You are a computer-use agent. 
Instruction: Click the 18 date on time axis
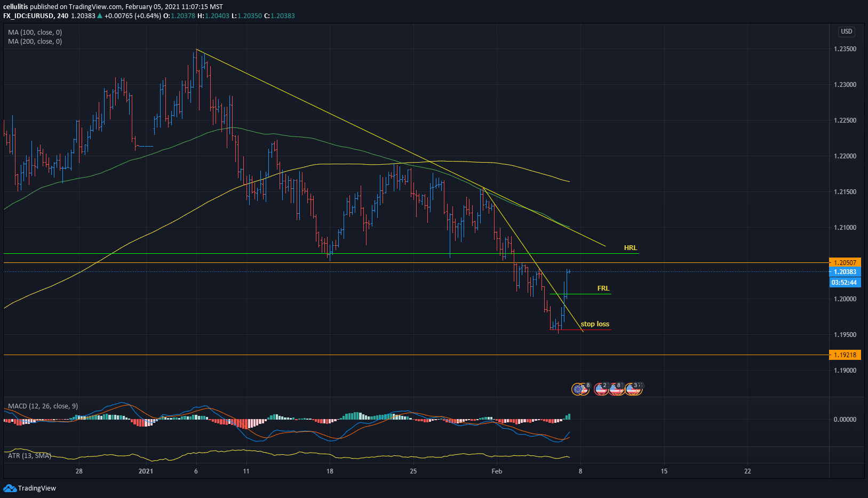pyautogui.click(x=330, y=471)
